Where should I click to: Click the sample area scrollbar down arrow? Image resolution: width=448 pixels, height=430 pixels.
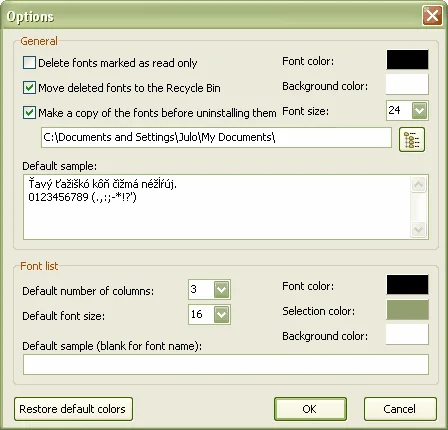click(418, 229)
